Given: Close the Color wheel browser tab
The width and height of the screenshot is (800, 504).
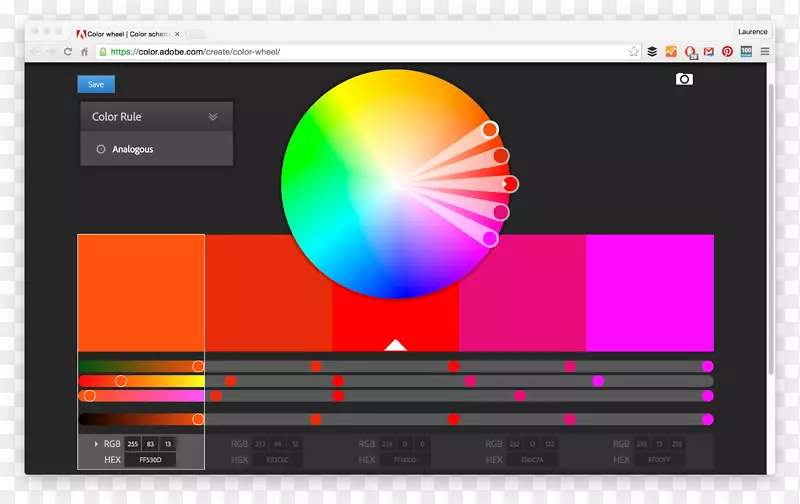Looking at the screenshot, I should point(177,33).
